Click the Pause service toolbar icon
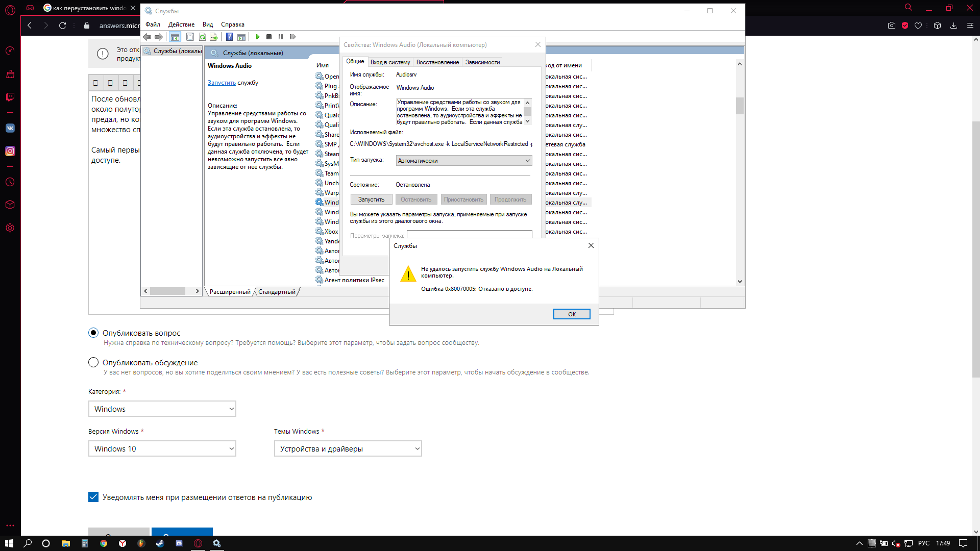Image resolution: width=980 pixels, height=551 pixels. (x=280, y=37)
